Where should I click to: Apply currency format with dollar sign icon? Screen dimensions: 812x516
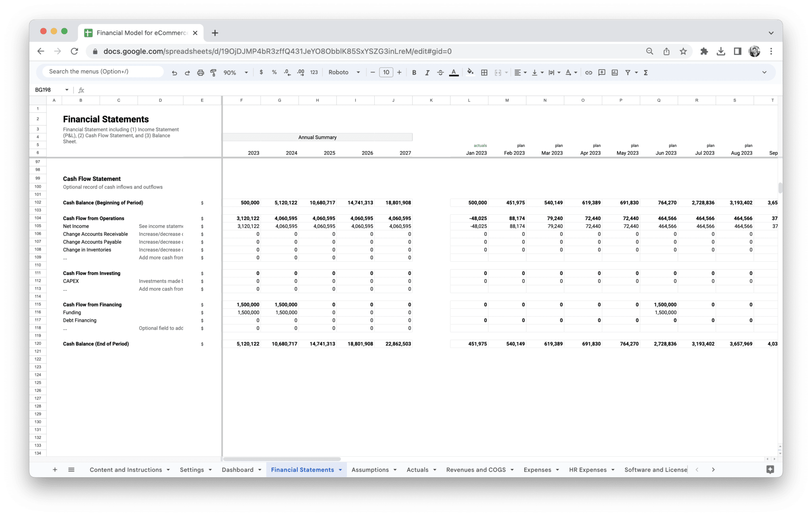(261, 73)
